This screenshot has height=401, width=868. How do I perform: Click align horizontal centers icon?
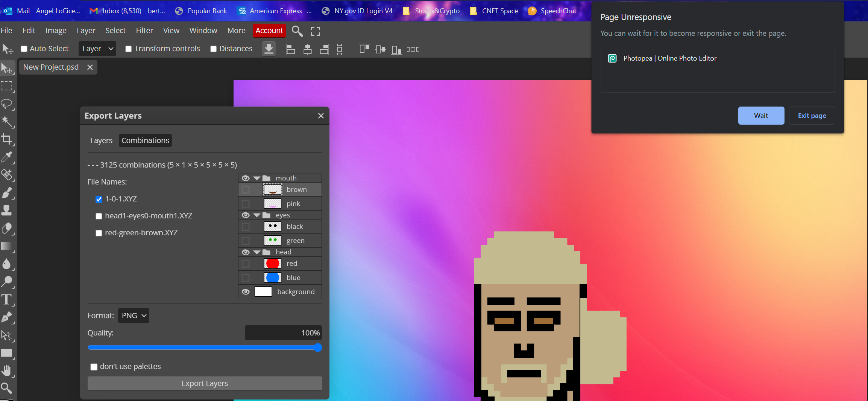coord(308,49)
